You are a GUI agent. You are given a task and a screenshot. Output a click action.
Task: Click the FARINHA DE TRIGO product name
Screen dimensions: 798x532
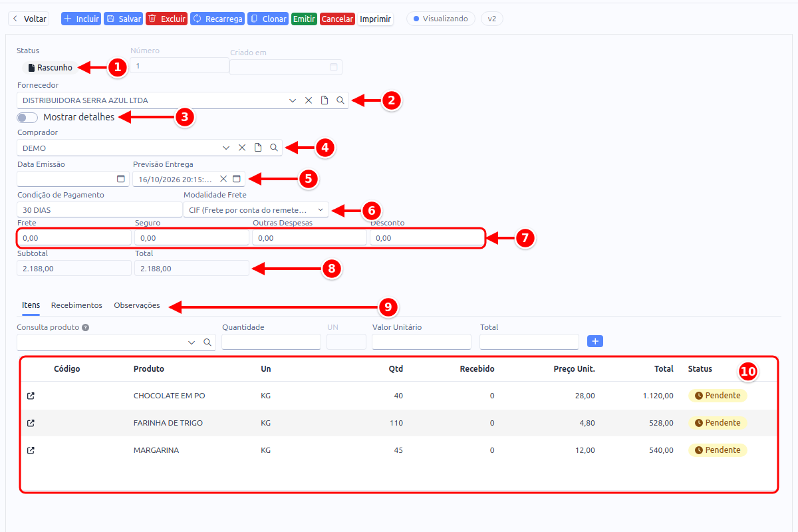[168, 423]
